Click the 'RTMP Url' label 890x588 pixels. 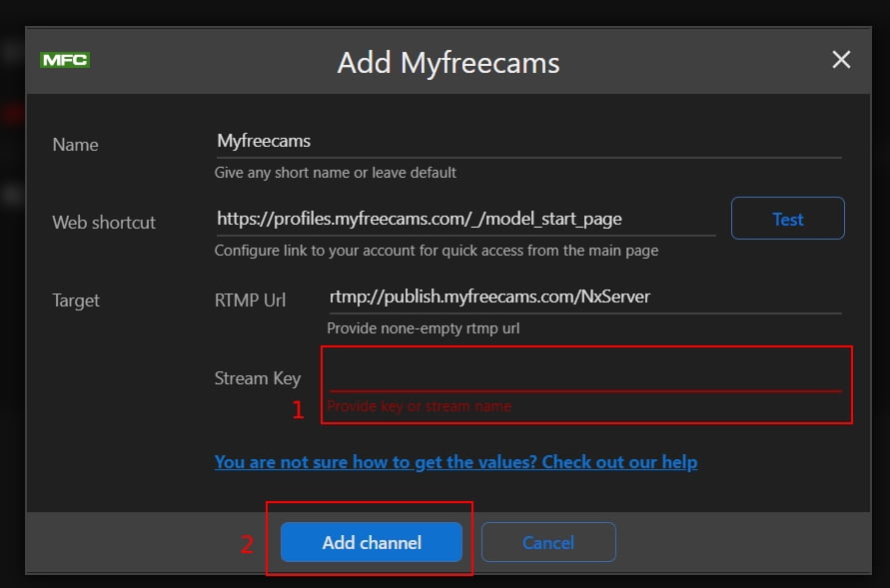tap(250, 299)
